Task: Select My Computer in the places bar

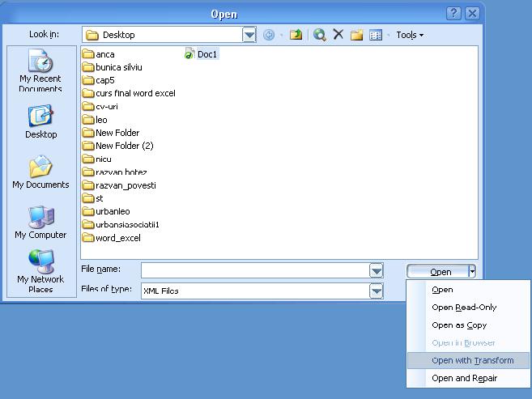Action: click(40, 223)
